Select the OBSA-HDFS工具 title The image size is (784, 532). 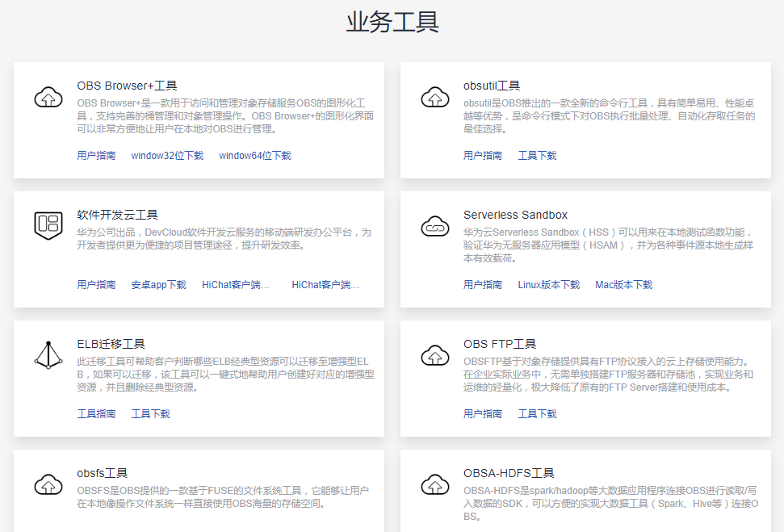tap(509, 472)
